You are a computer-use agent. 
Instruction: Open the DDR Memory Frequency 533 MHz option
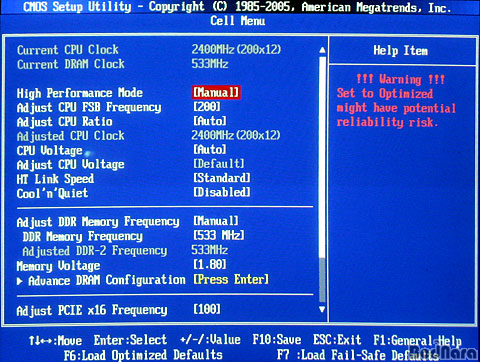tap(219, 235)
